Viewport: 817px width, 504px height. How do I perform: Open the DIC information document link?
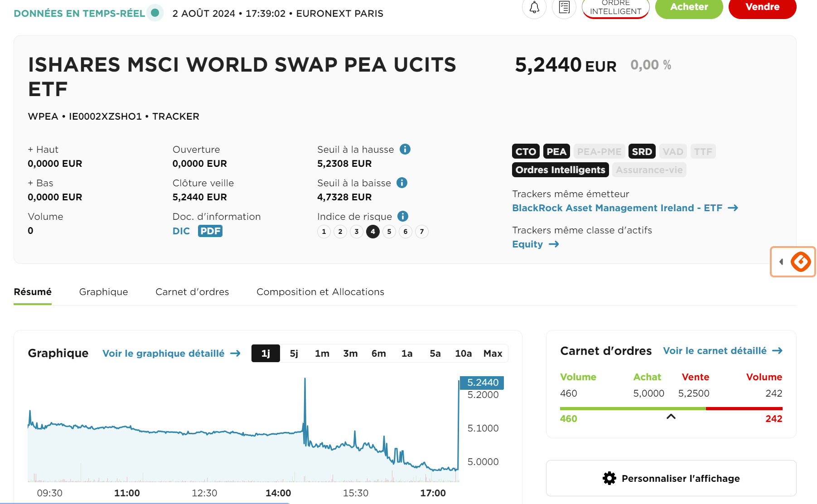[181, 231]
